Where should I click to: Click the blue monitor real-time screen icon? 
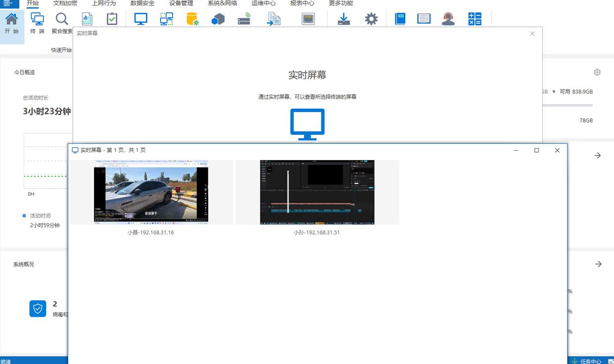click(141, 19)
